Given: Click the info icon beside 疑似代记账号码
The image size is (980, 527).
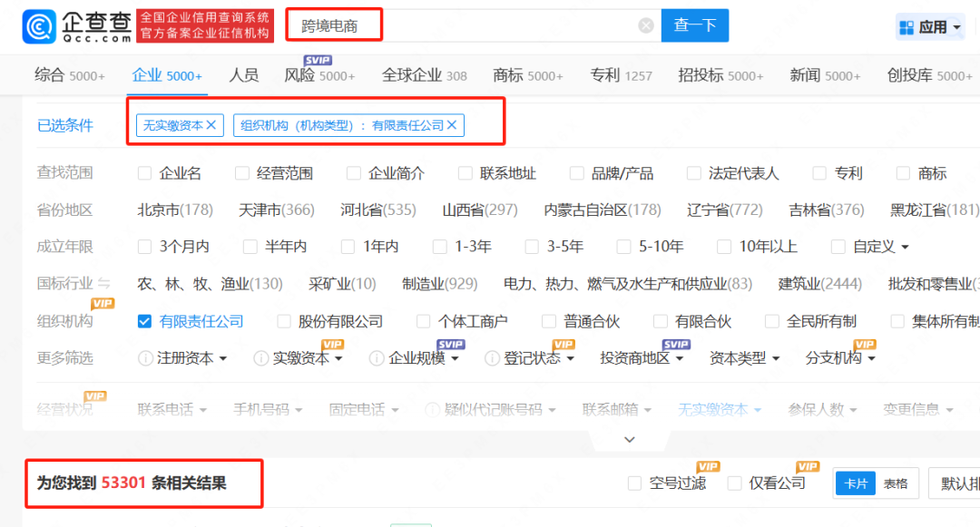Looking at the screenshot, I should 433,409.
